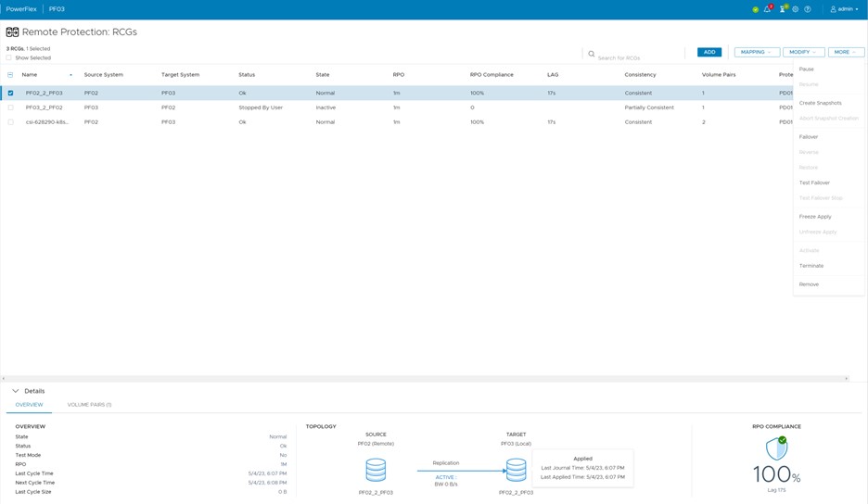Open the Modify dropdown
The width and height of the screenshot is (868, 504).
pos(803,52)
